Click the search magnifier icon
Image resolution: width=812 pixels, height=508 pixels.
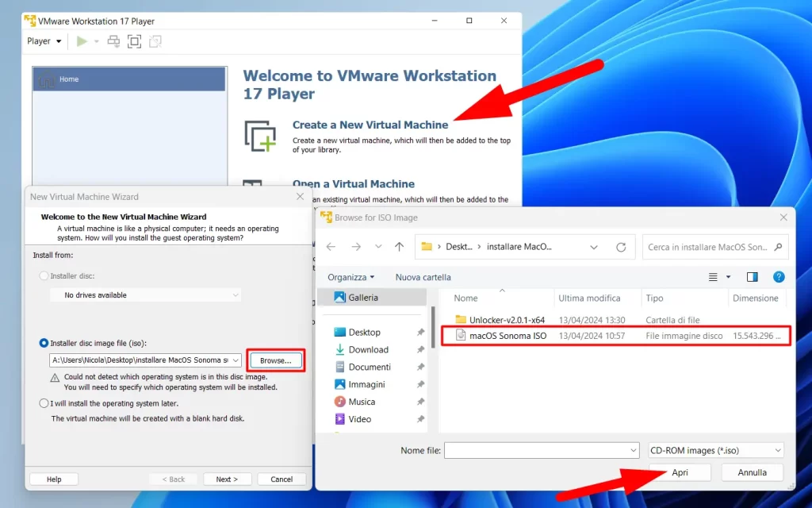(x=778, y=248)
